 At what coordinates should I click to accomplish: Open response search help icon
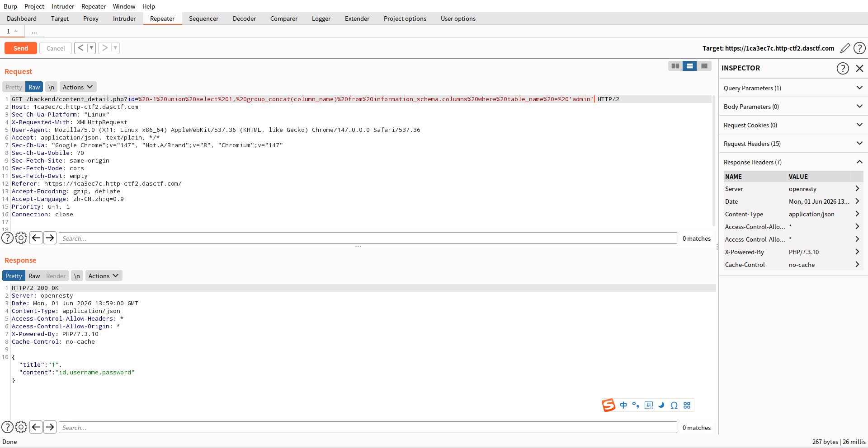pyautogui.click(x=7, y=427)
